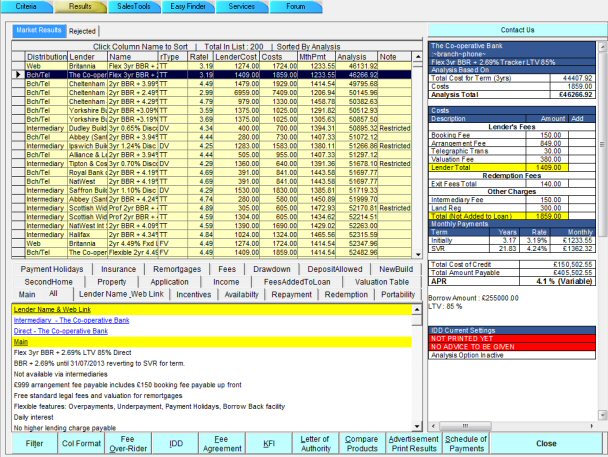The image size is (608, 457).
Task: Open the Easy Finder tab
Action: click(x=188, y=7)
